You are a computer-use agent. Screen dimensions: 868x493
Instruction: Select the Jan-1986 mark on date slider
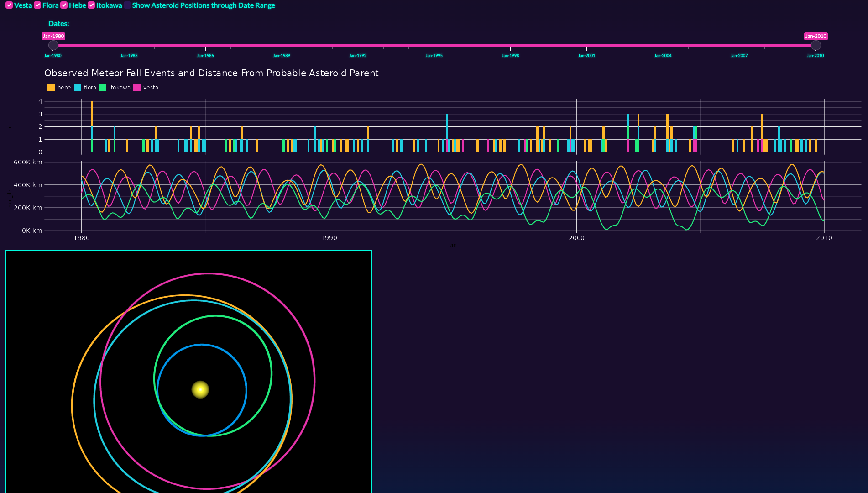205,55
